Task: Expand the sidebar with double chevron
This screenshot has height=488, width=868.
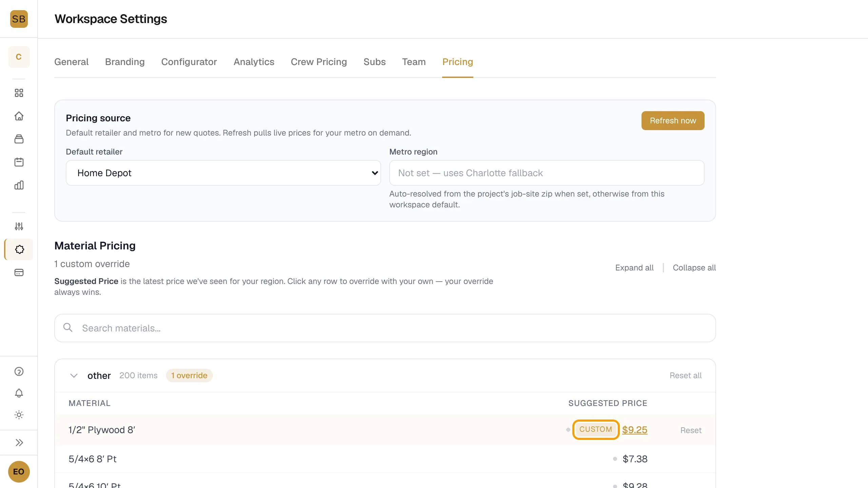Action: [19, 443]
